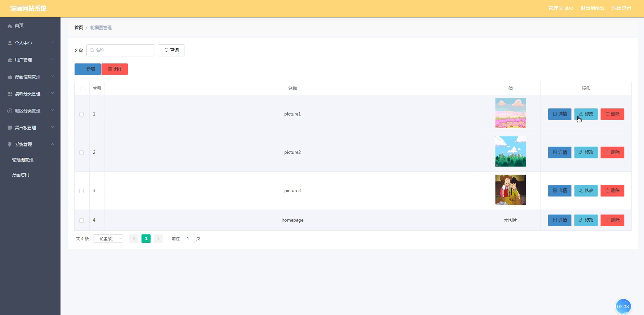This screenshot has height=315, width=644.
Task: Open the picture3 anime characters thumbnail
Action: click(510, 190)
